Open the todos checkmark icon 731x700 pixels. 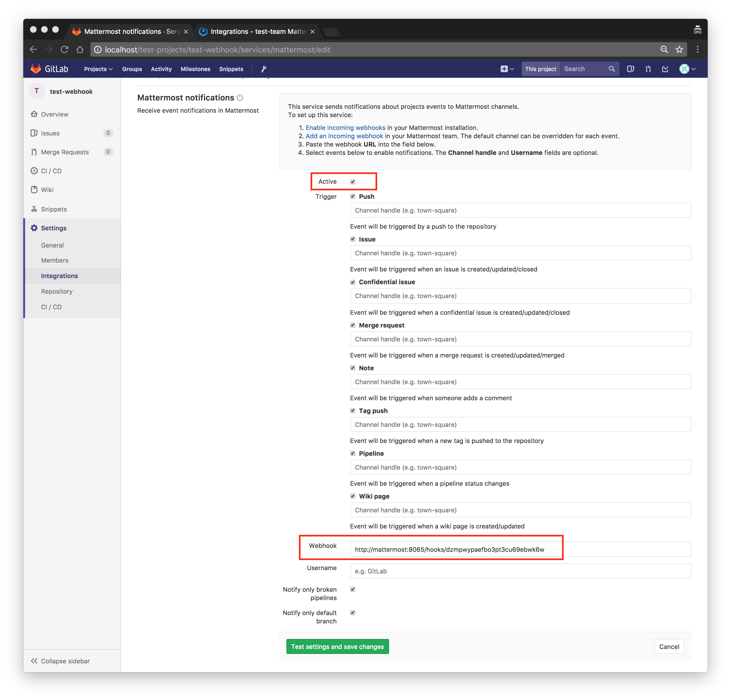point(665,69)
